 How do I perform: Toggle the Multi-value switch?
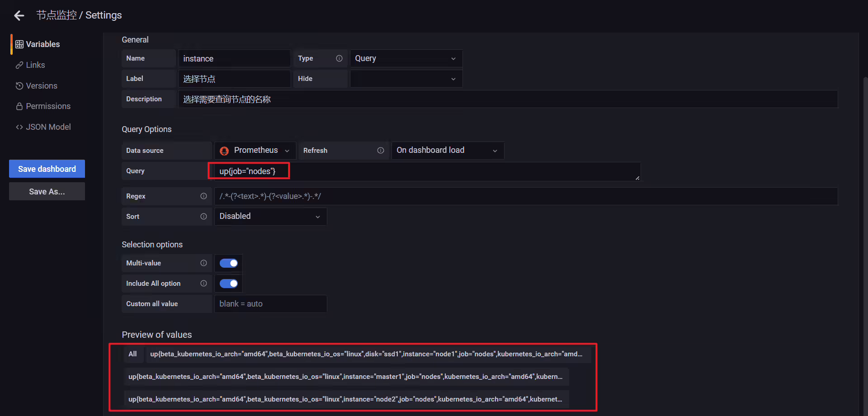point(229,263)
